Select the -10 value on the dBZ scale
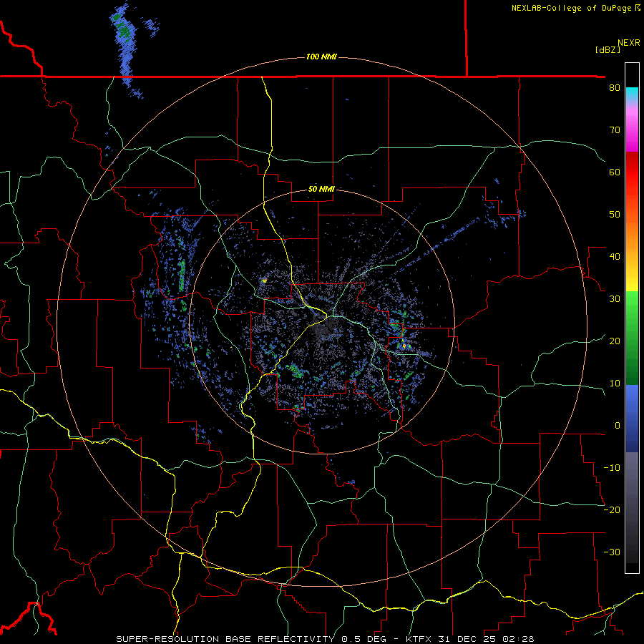 point(612,468)
